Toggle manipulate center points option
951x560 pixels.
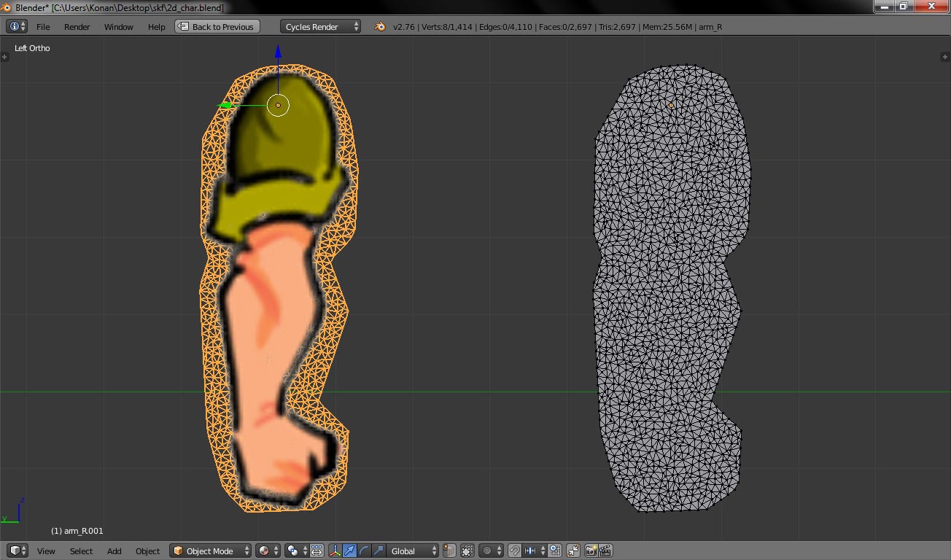coord(317,551)
